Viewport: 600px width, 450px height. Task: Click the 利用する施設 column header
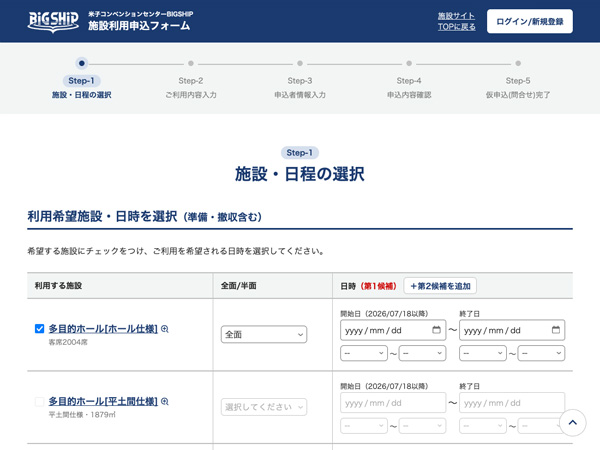coord(58,286)
